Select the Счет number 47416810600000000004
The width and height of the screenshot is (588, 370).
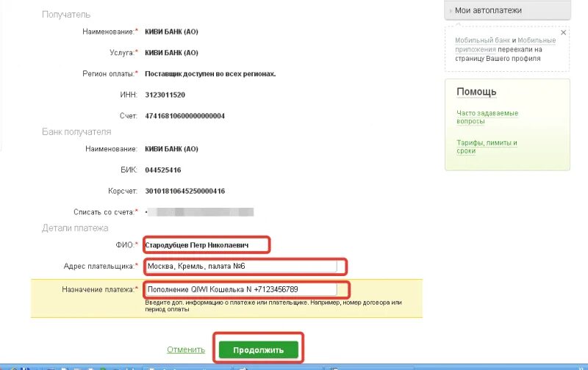[x=185, y=116]
